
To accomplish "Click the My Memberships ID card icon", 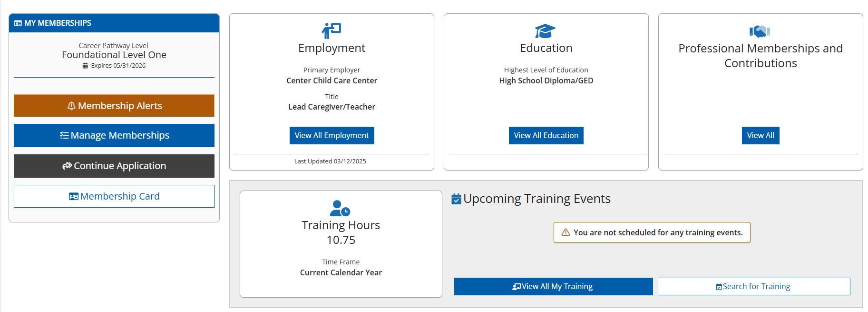I will coord(18,23).
